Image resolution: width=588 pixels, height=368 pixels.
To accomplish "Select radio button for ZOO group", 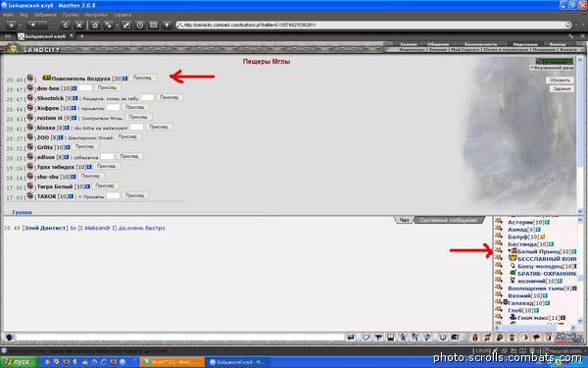I will pyautogui.click(x=30, y=137).
